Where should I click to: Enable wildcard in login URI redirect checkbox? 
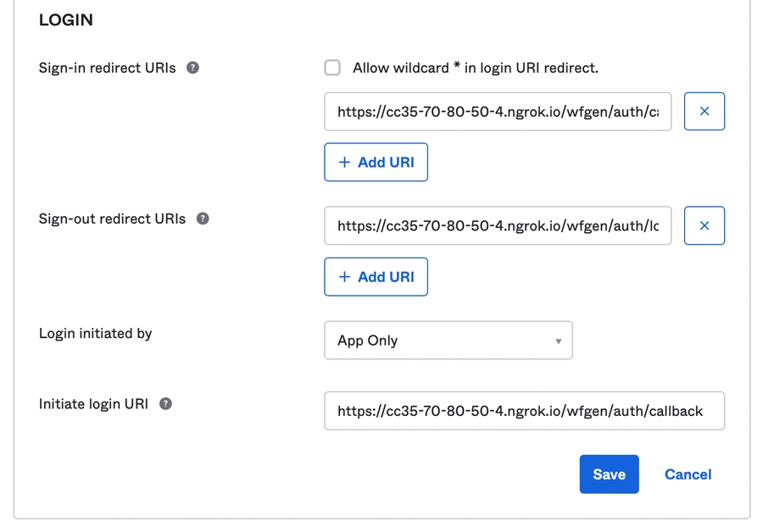pyautogui.click(x=332, y=68)
